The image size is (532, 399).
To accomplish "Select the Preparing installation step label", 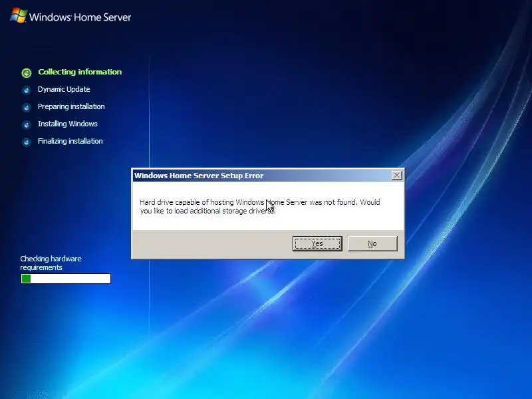I will pyautogui.click(x=71, y=106).
